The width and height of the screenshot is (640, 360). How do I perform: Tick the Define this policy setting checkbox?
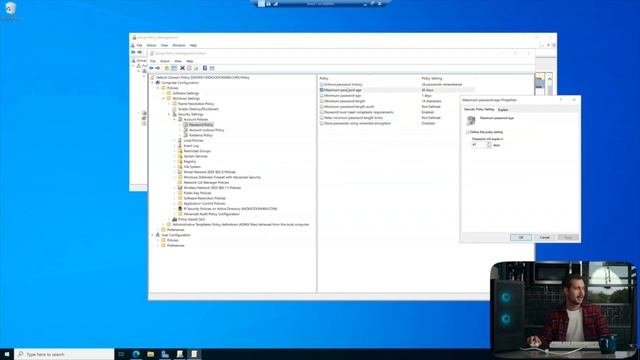[x=468, y=132]
